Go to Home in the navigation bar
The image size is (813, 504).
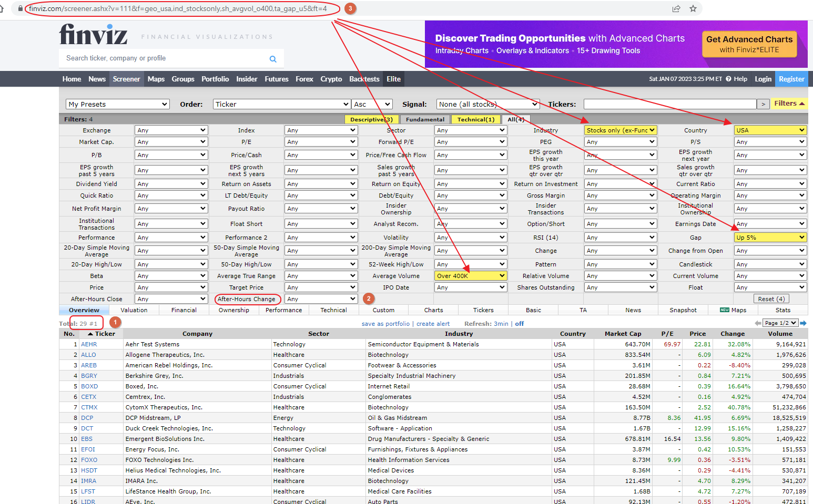click(x=72, y=79)
